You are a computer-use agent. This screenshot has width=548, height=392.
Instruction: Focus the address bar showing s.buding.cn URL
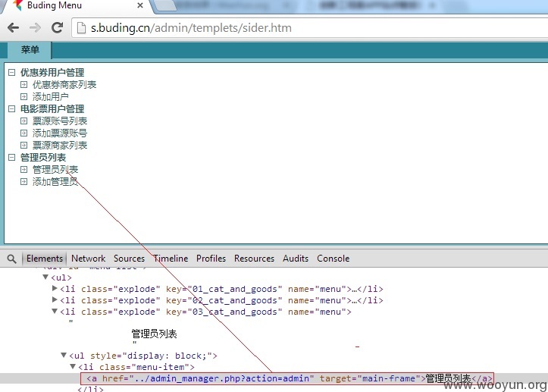pyautogui.click(x=311, y=27)
